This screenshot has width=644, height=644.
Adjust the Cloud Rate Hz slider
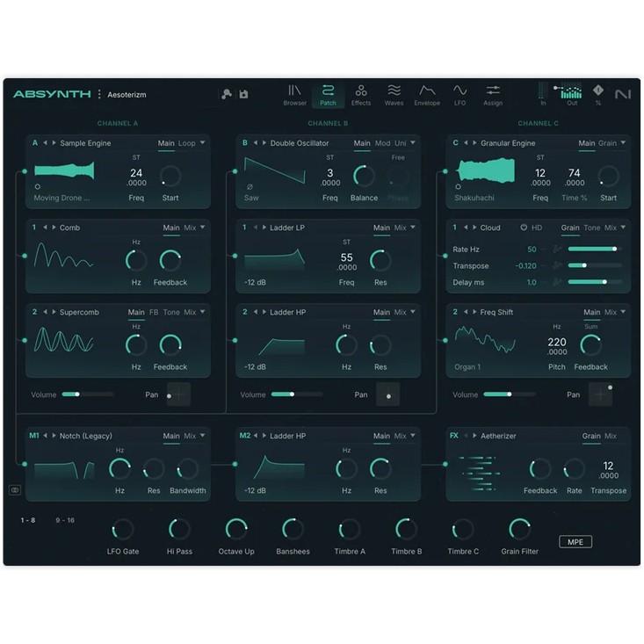(594, 250)
